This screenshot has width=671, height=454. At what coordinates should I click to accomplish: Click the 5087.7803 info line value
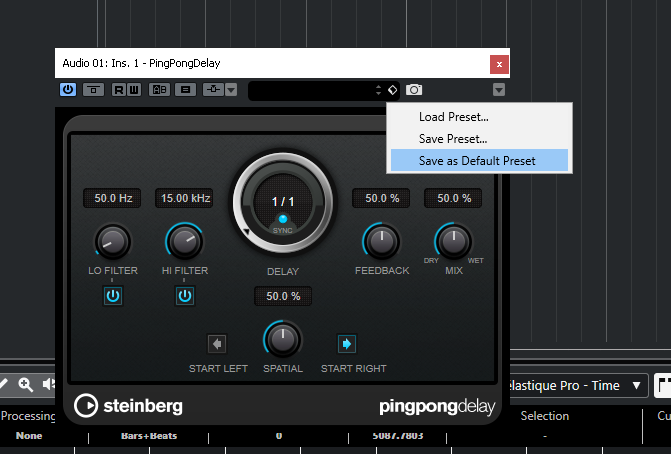pos(398,436)
